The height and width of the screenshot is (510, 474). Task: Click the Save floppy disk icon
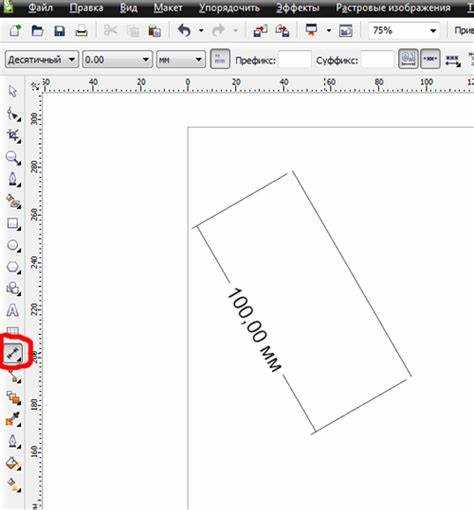59,31
